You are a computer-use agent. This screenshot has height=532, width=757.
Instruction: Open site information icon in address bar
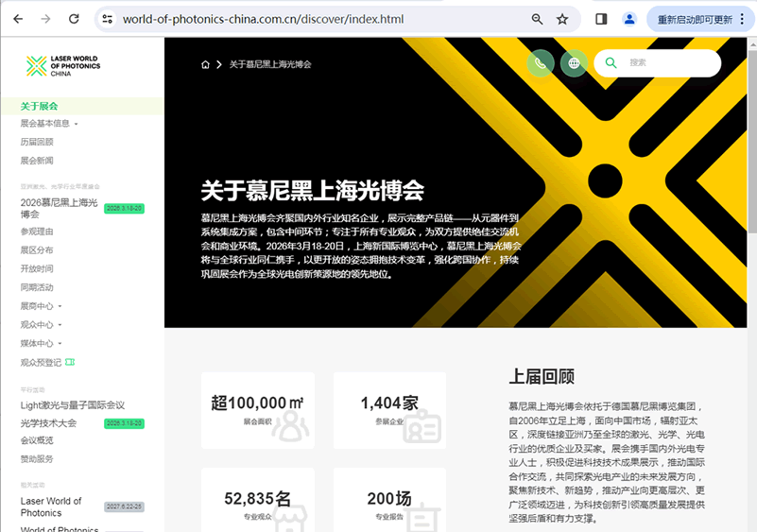coord(107,19)
